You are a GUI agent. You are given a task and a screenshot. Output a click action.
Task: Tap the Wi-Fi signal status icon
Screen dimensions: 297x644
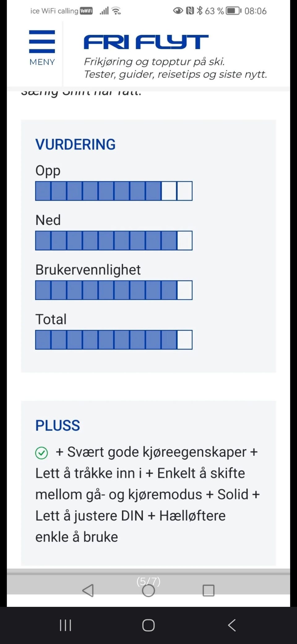116,11
